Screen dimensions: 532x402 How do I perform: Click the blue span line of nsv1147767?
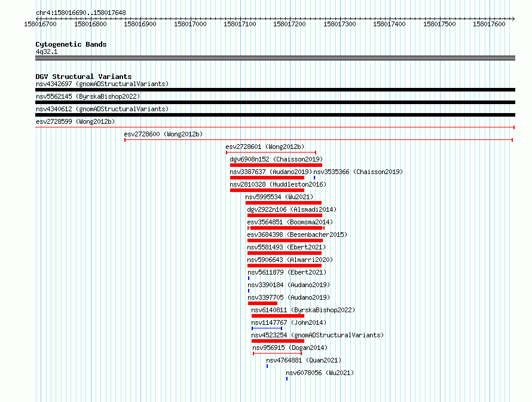click(x=267, y=328)
